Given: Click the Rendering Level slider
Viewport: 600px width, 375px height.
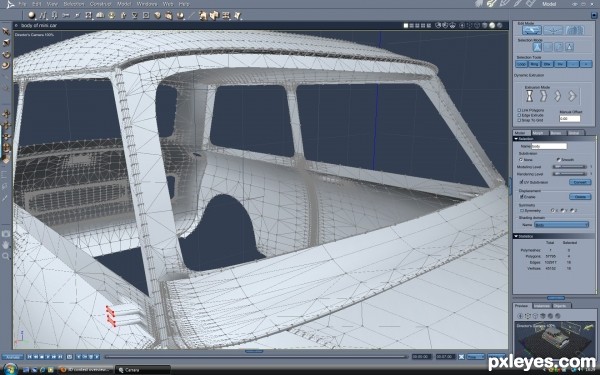Looking at the screenshot, I should pyautogui.click(x=569, y=174).
